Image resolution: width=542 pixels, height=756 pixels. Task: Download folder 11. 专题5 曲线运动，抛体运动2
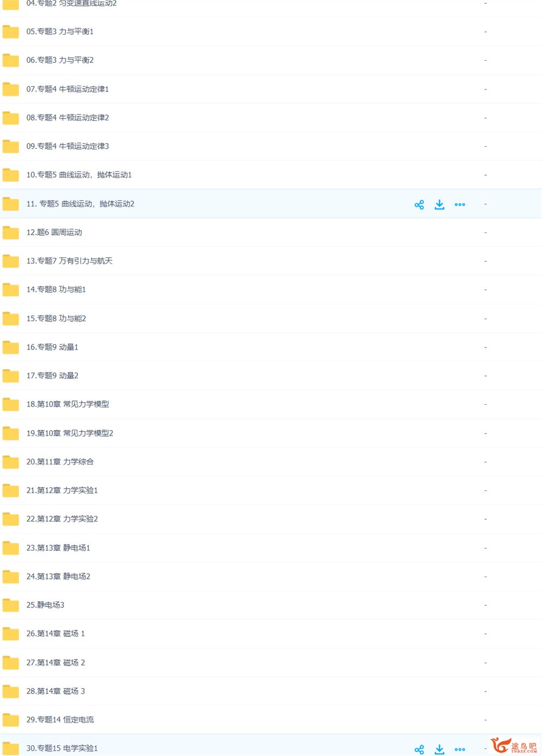coord(440,204)
